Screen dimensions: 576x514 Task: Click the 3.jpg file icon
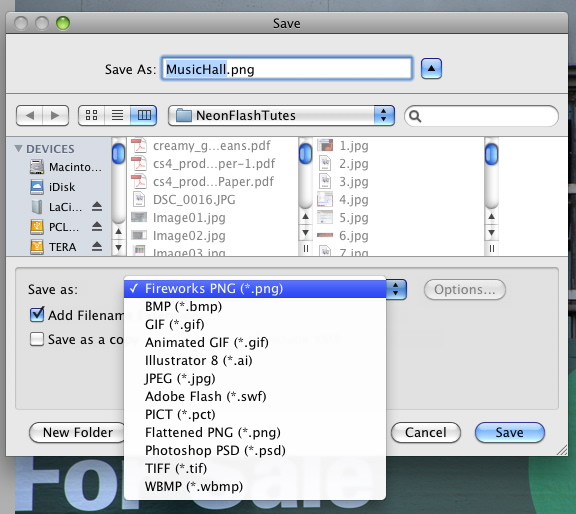[x=325, y=181]
